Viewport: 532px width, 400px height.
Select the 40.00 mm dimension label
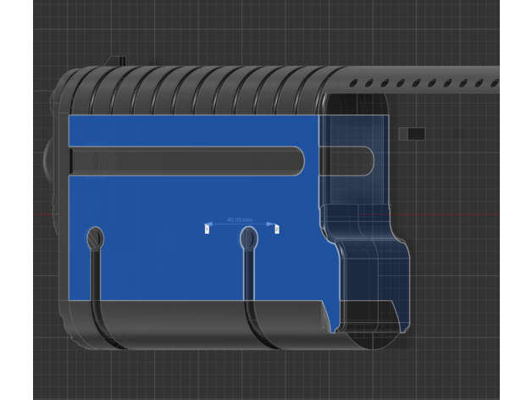[240, 219]
